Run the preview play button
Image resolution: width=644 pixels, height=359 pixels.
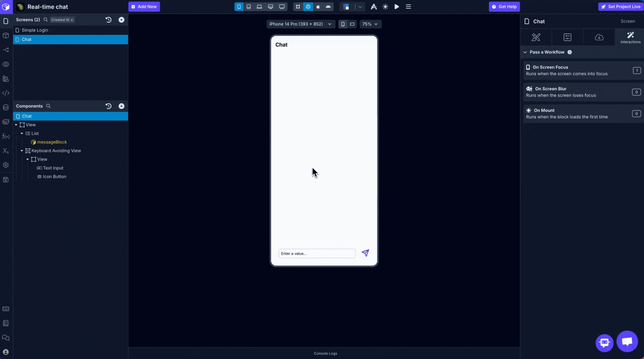click(397, 7)
